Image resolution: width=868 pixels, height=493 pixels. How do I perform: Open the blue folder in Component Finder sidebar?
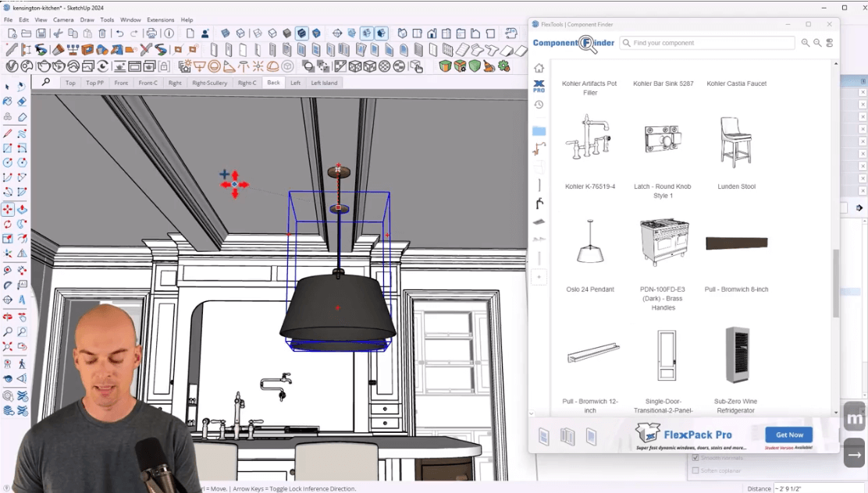pyautogui.click(x=539, y=131)
